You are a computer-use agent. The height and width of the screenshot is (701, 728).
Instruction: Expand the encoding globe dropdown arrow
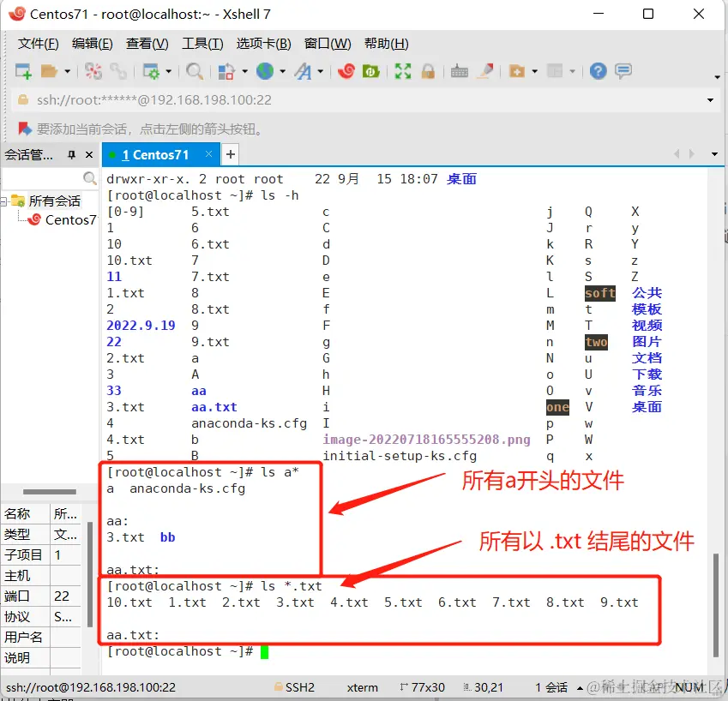click(x=282, y=71)
